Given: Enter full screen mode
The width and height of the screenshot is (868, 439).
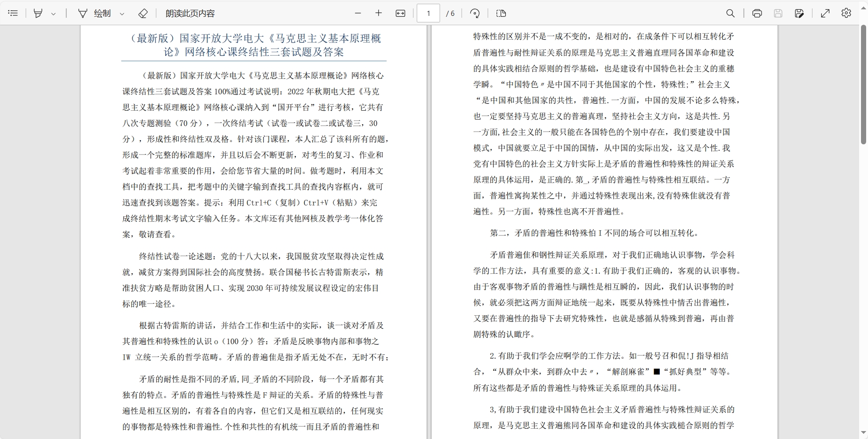Looking at the screenshot, I should tap(825, 13).
